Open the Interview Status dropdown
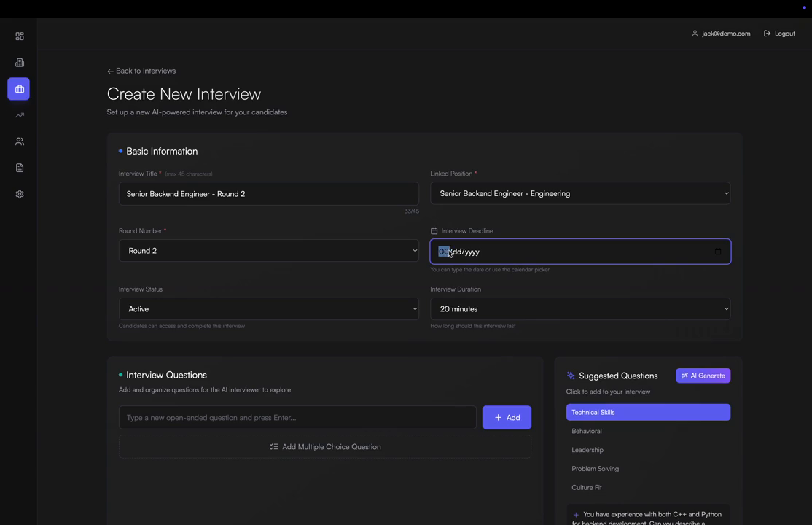812x525 pixels. coord(268,309)
